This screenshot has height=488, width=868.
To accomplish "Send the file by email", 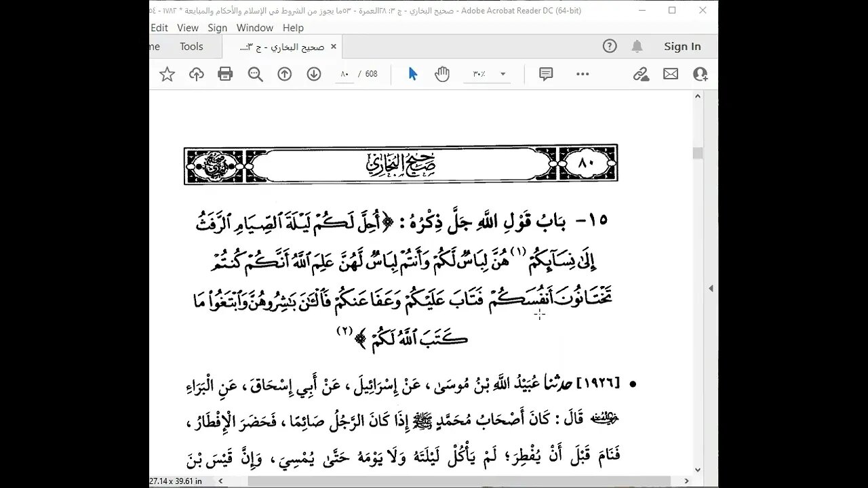I will point(671,75).
